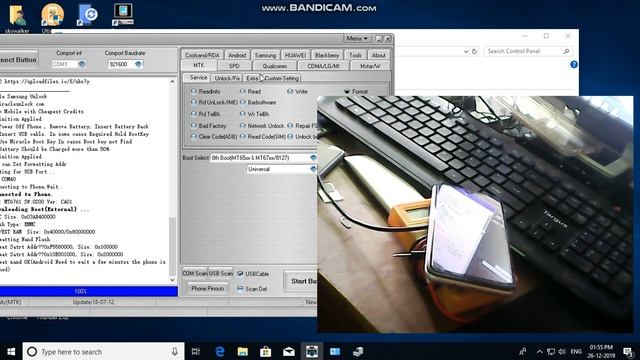Image resolution: width=640 pixels, height=360 pixels.
Task: Click the Phone Pinouts button
Action: (x=207, y=289)
